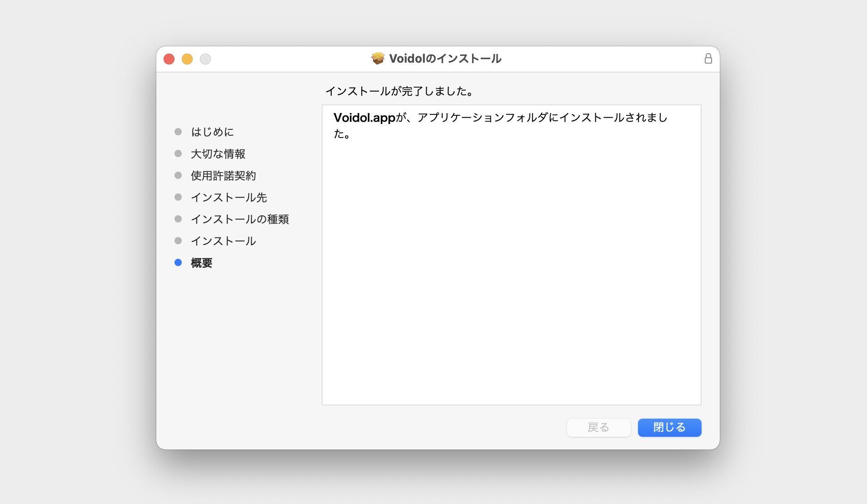Click the installer package icon in the title bar
Screen dimensions: 867x504
379,58
